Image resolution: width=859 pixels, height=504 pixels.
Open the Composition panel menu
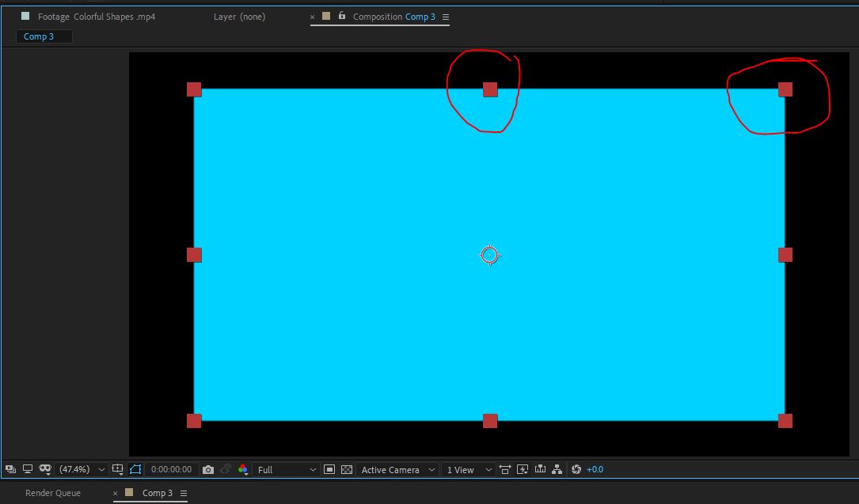pos(447,16)
